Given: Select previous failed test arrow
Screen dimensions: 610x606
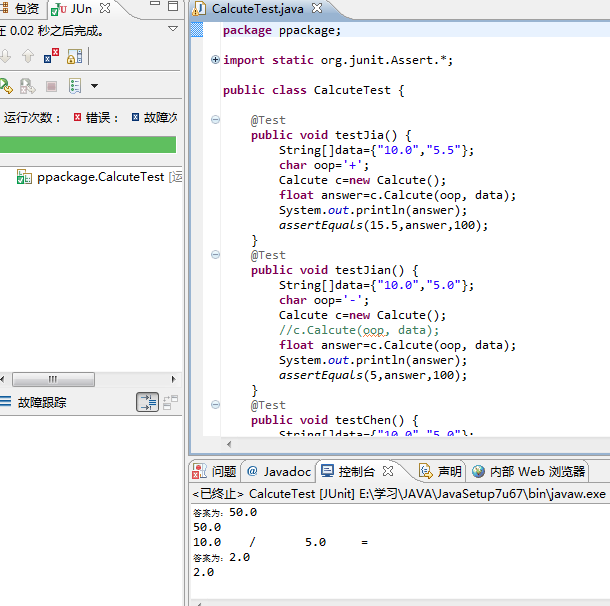Looking at the screenshot, I should (28, 56).
